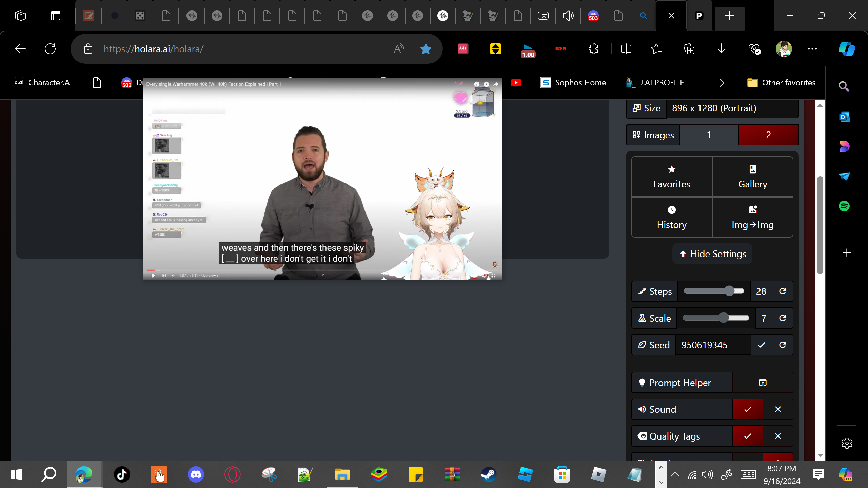The image size is (868, 488).
Task: Click the Seed input field
Action: pyautogui.click(x=713, y=345)
